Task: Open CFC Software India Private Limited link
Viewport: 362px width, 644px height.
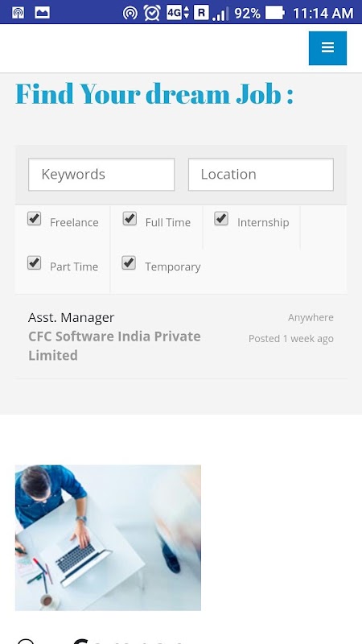Action: point(114,346)
